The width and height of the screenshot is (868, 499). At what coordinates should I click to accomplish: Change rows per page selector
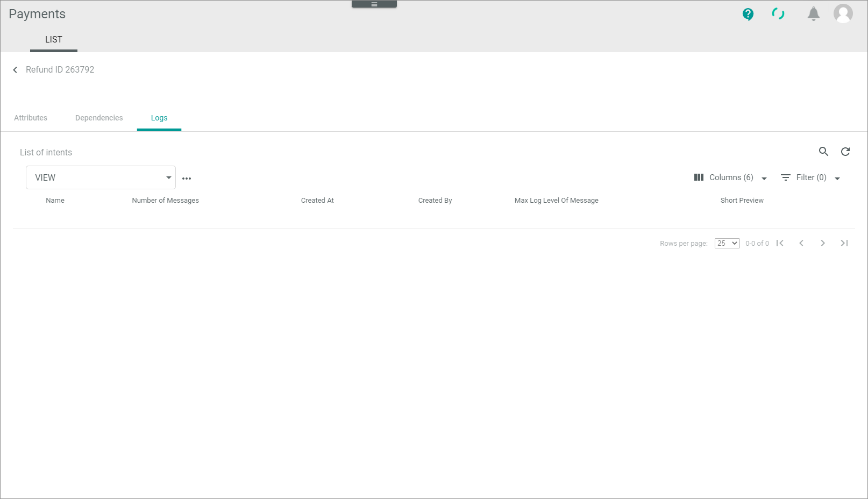click(727, 243)
